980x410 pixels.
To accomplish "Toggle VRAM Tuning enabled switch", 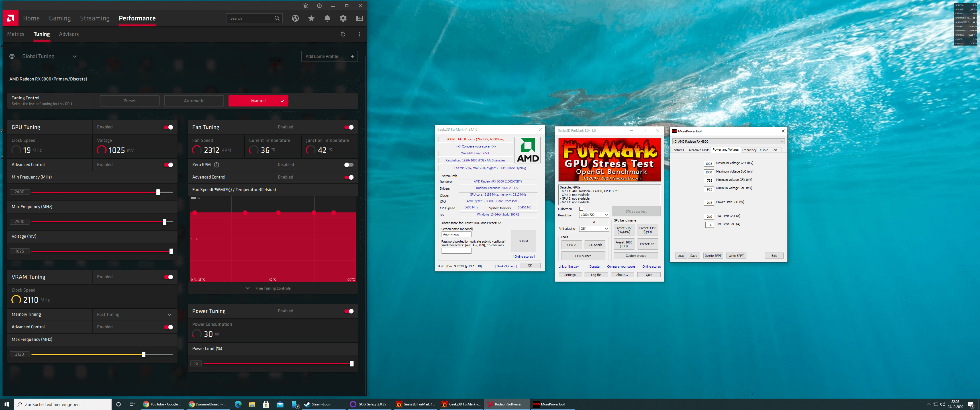I will 168,277.
